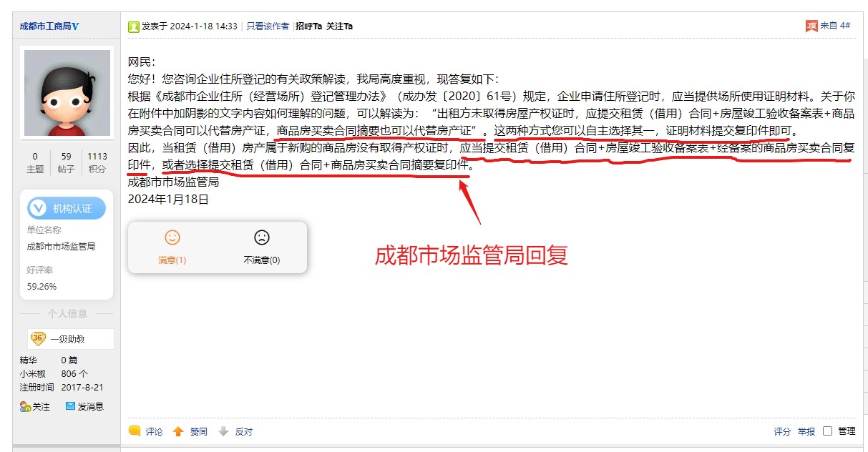Click 招呼Ta to greet the author
The height and width of the screenshot is (452, 868).
click(x=308, y=26)
